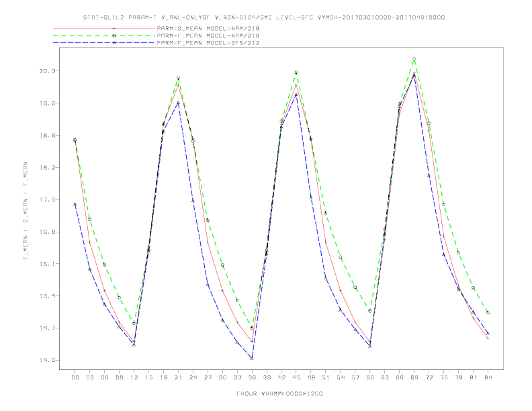The image size is (532, 411).
Task: Click blue triangle data point at hour 36 minimum
Action: tap(252, 358)
